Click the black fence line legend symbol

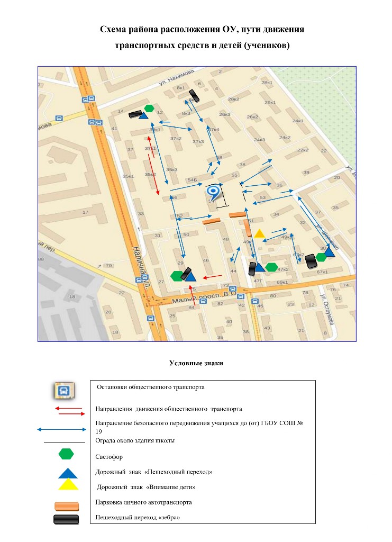64,442
